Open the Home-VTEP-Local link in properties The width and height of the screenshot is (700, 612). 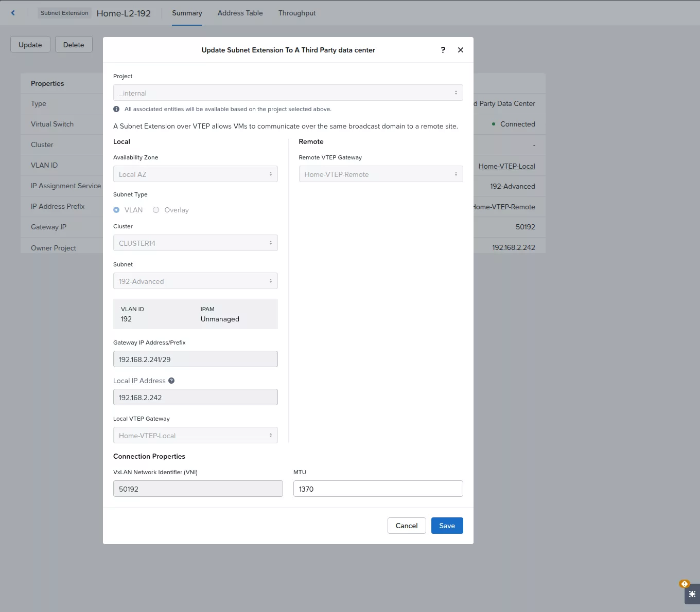click(507, 166)
